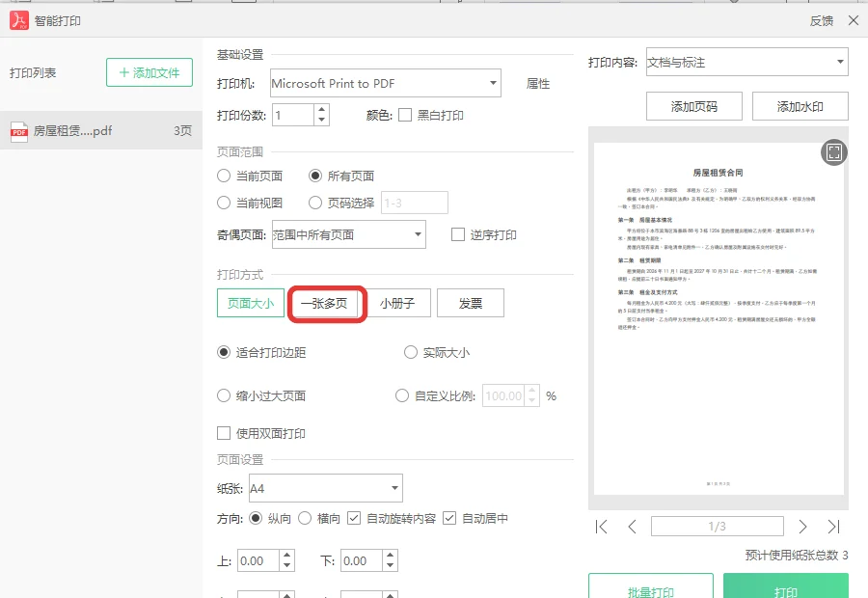Viewport: 868px width, 598px height.
Task: Click the custom scale 100.00 field
Action: point(503,395)
